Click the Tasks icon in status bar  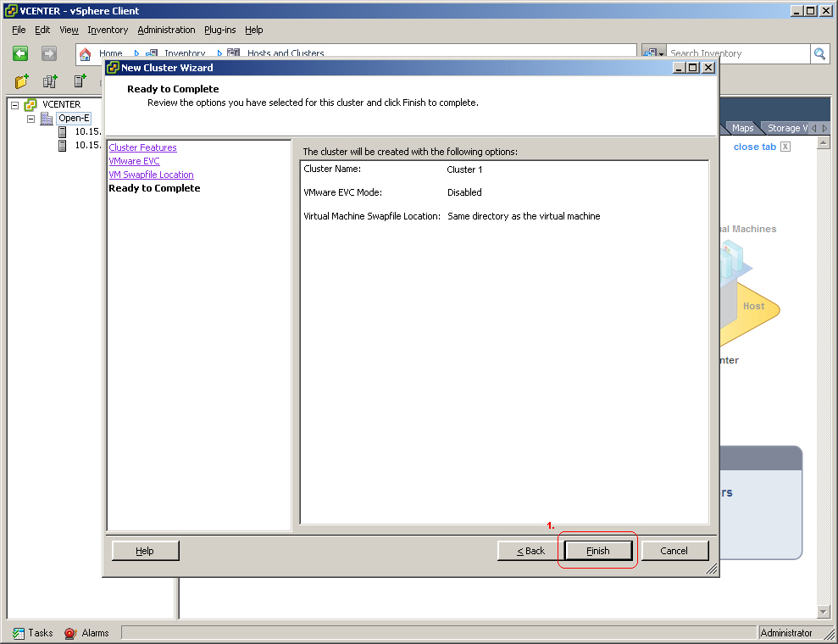tap(19, 633)
